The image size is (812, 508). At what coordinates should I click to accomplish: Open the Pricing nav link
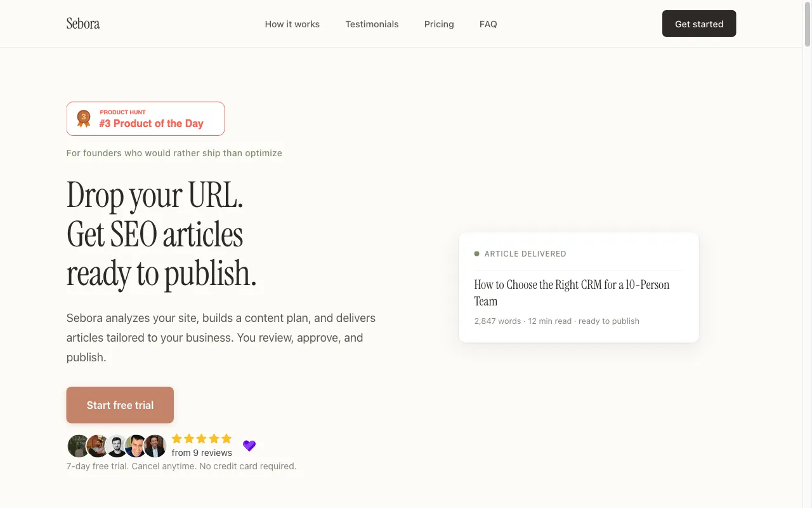tap(439, 24)
